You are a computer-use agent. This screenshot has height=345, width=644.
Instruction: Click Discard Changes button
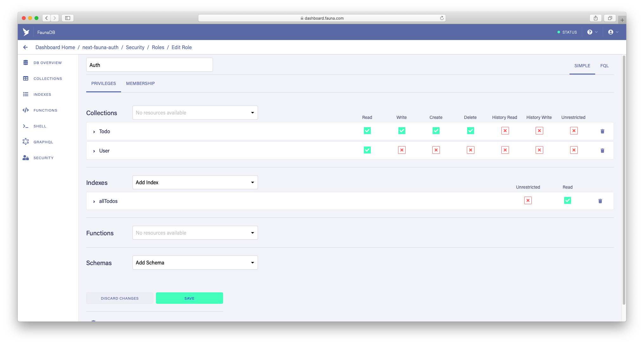[x=120, y=298]
